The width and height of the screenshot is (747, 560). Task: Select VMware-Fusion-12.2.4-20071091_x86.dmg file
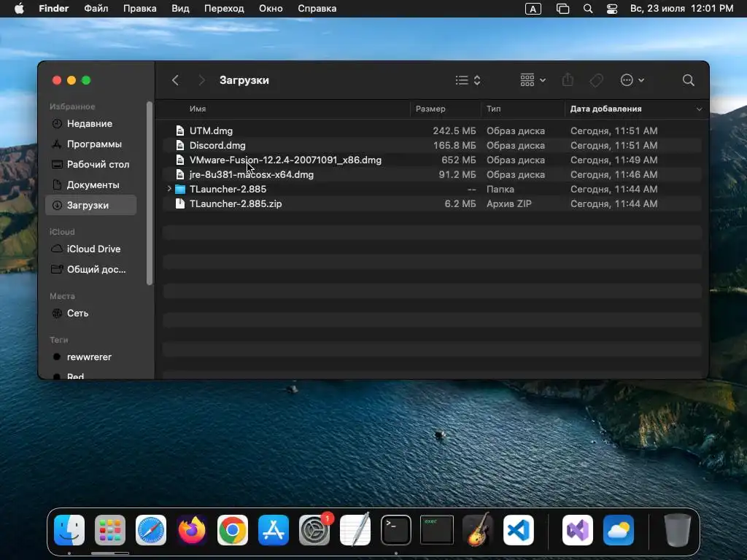[285, 160]
